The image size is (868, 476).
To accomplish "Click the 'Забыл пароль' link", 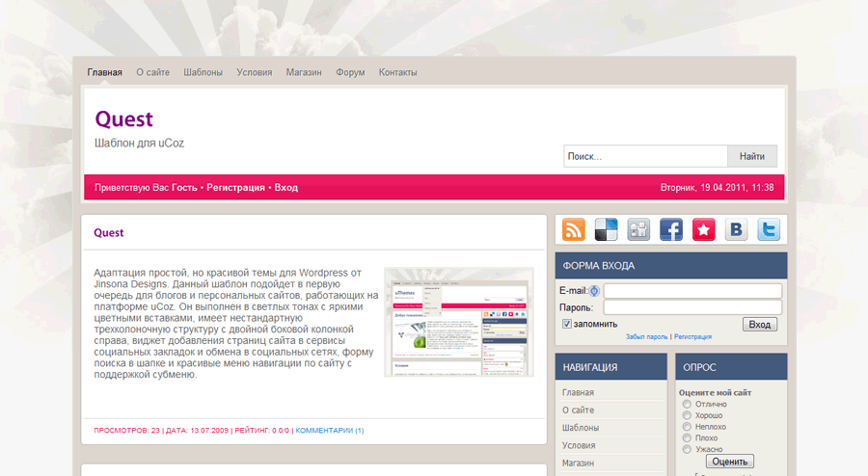I will [x=646, y=337].
